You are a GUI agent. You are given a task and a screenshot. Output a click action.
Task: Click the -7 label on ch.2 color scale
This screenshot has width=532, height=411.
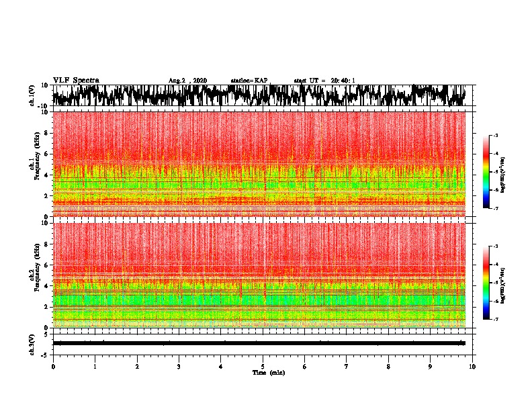point(495,320)
